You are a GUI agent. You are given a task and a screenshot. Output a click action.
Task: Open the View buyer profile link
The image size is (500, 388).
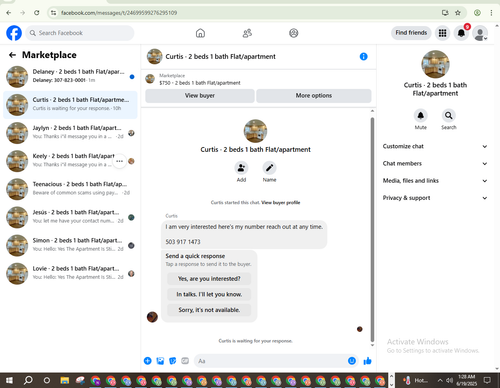click(281, 203)
